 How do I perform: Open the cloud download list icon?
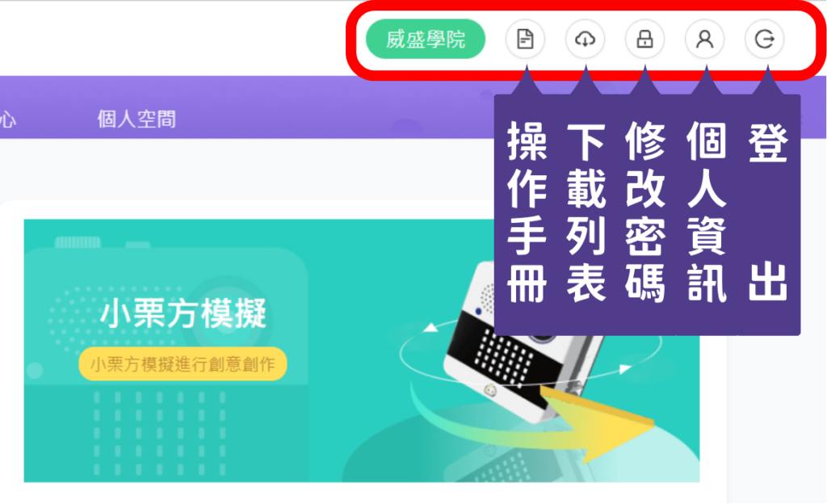[585, 39]
